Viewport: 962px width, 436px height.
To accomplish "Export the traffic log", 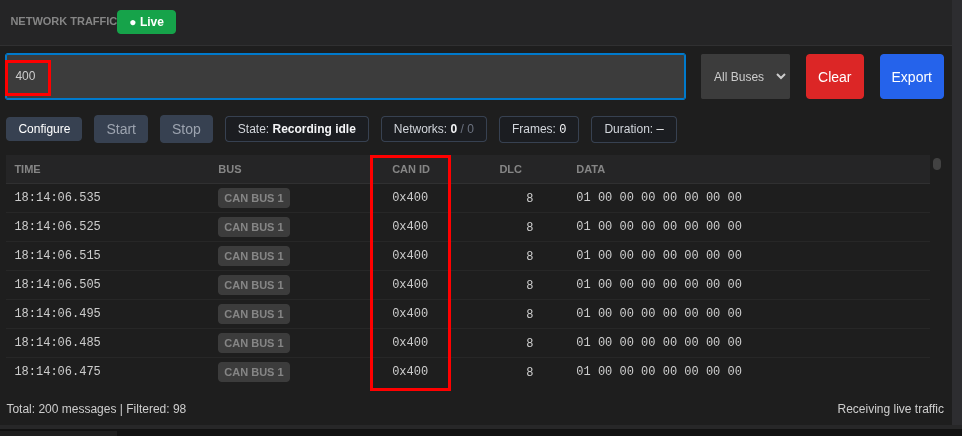I will click(912, 77).
